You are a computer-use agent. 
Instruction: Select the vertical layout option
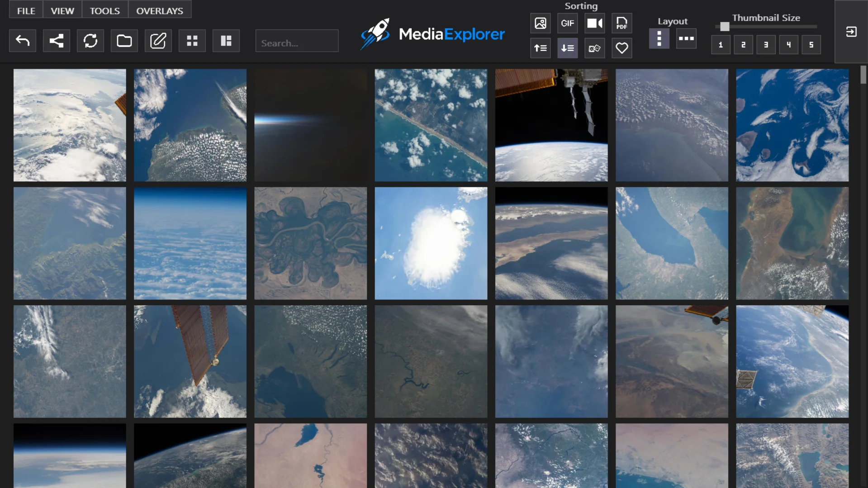pyautogui.click(x=659, y=38)
